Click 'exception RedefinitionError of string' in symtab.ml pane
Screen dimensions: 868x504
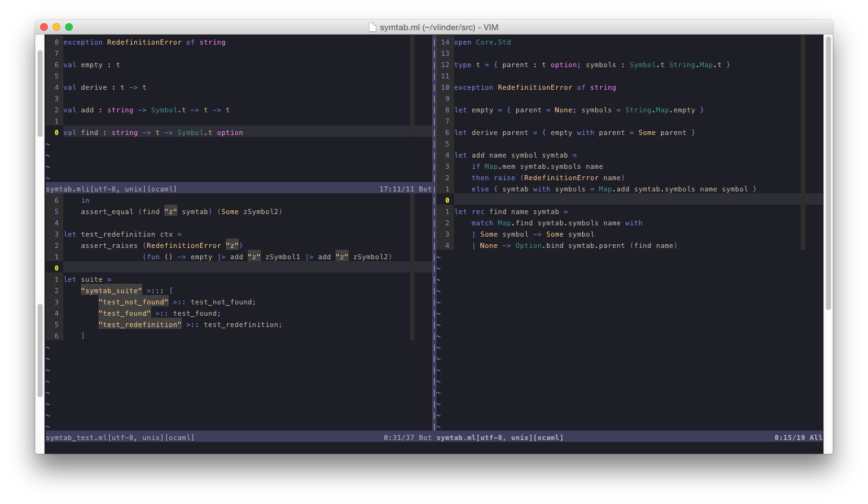pyautogui.click(x=535, y=87)
